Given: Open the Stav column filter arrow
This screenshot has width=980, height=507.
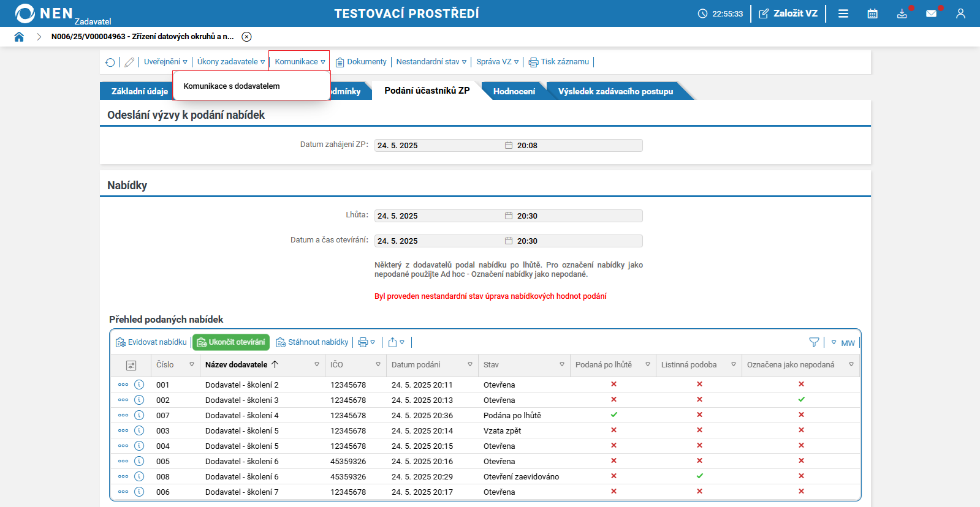Looking at the screenshot, I should 561,365.
